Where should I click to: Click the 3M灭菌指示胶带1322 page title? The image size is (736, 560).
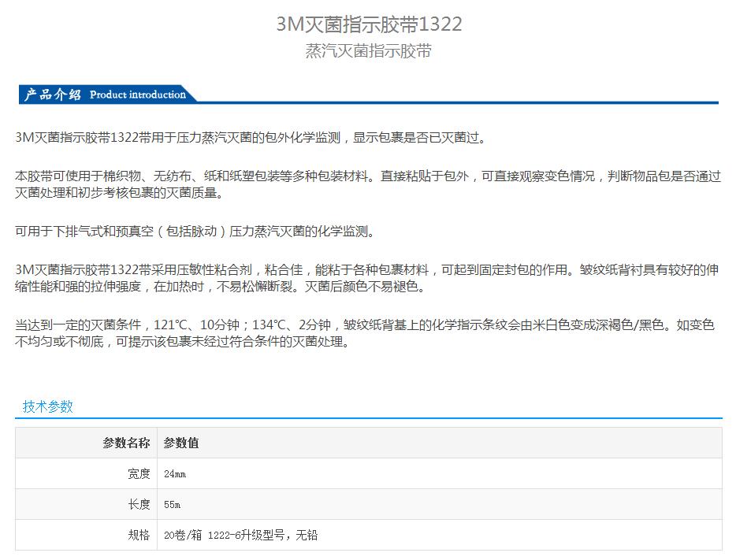pos(369,24)
